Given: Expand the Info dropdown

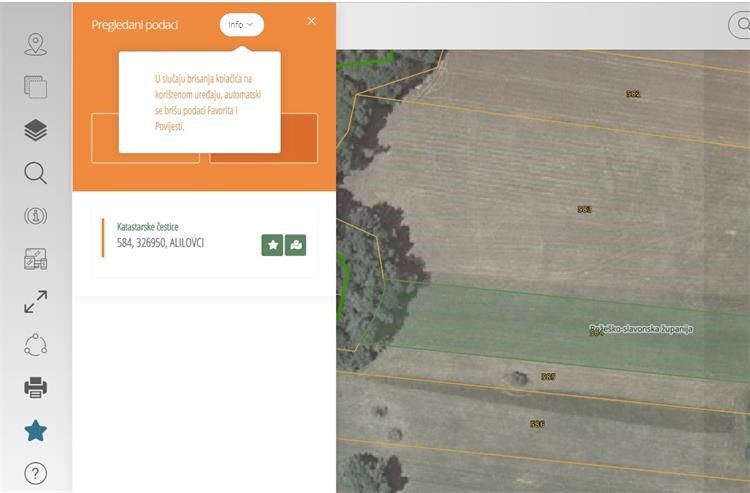Looking at the screenshot, I should coord(241,25).
